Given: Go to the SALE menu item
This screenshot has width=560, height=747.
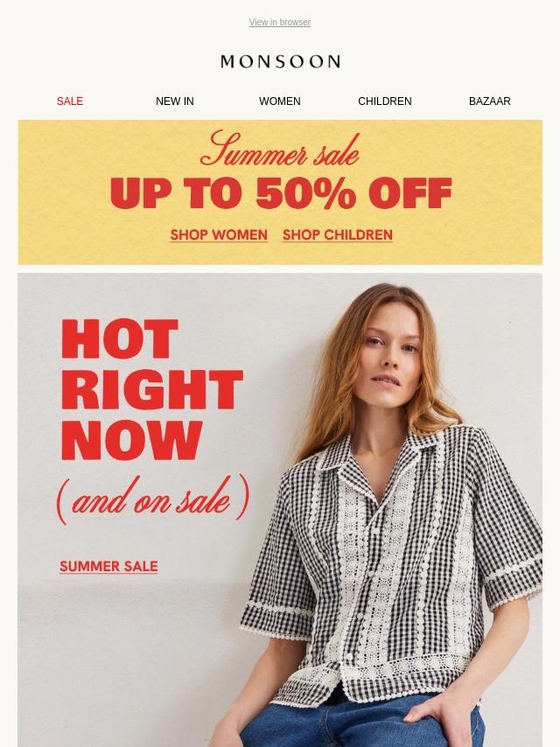Looking at the screenshot, I should tap(70, 101).
